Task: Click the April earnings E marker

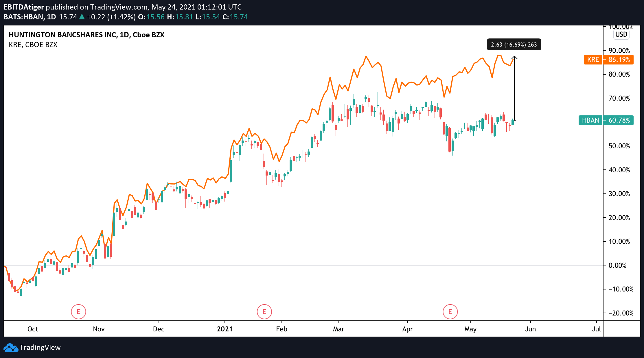Action: pos(450,312)
